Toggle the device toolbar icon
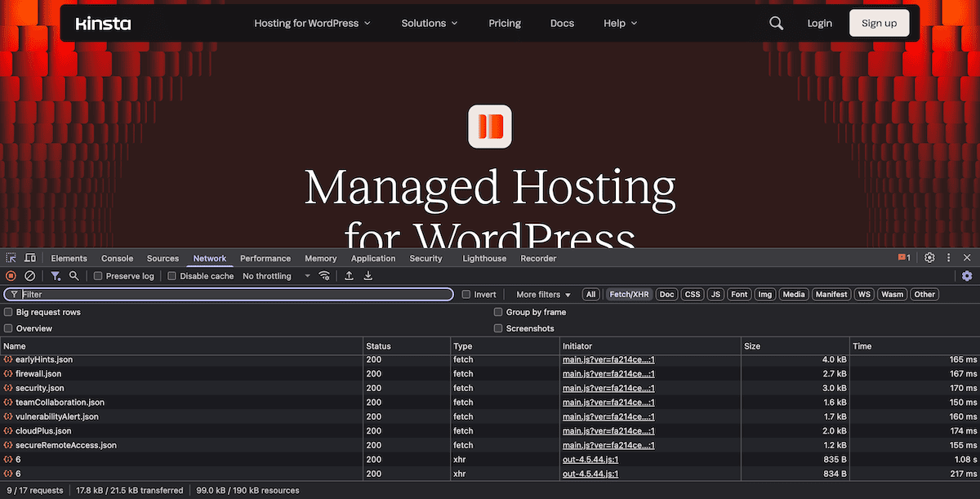The image size is (980, 499). (30, 258)
